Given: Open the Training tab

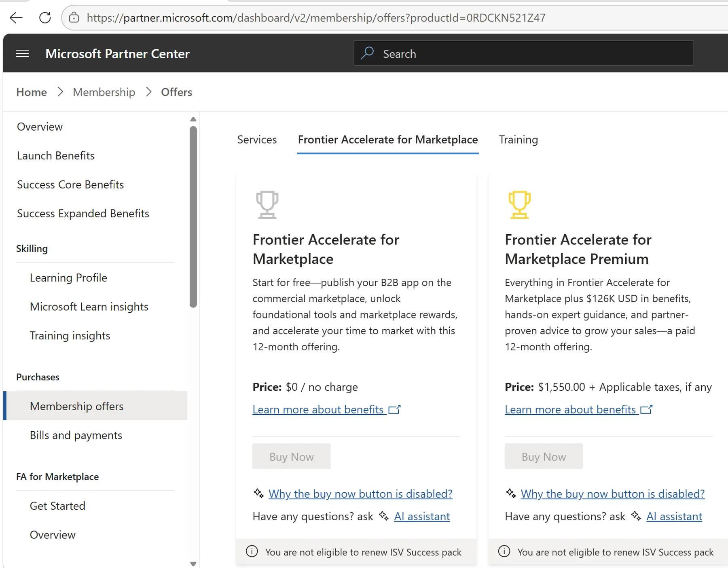Looking at the screenshot, I should 518,140.
